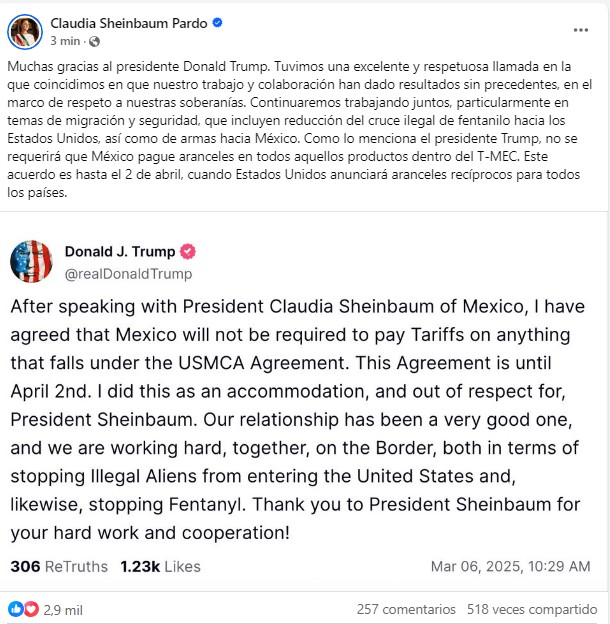Click the red verified badge beside Trump's name
The height and width of the screenshot is (624, 610).
[x=187, y=251]
